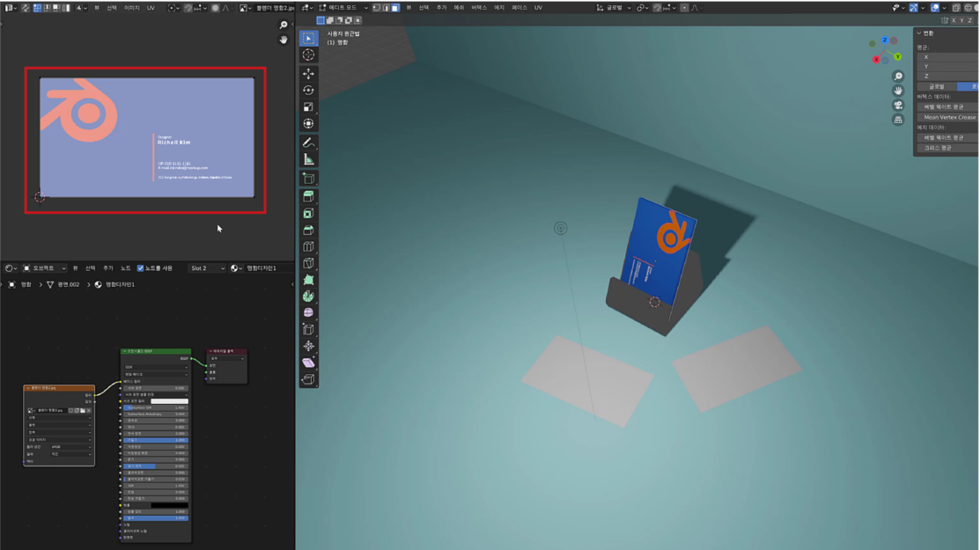Image resolution: width=980 pixels, height=550 pixels.
Task: Click zoom magnifier icon in UV editor
Action: [284, 25]
